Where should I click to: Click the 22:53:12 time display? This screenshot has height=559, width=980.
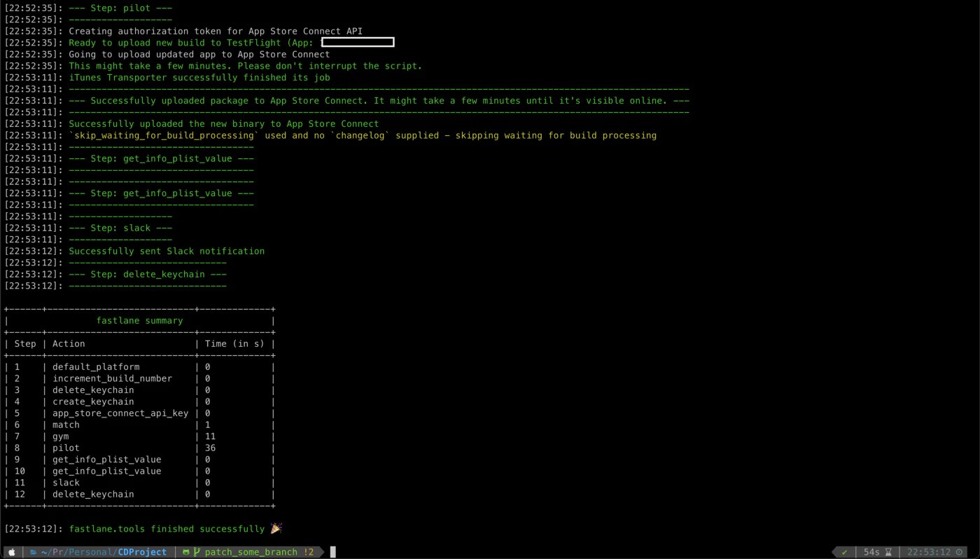pos(930,552)
